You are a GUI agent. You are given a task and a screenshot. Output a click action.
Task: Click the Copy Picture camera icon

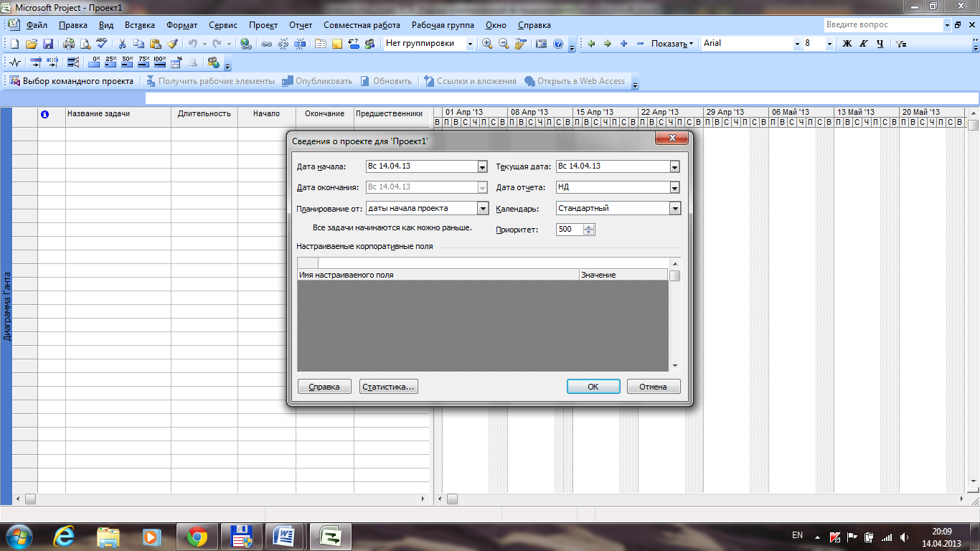[x=542, y=44]
